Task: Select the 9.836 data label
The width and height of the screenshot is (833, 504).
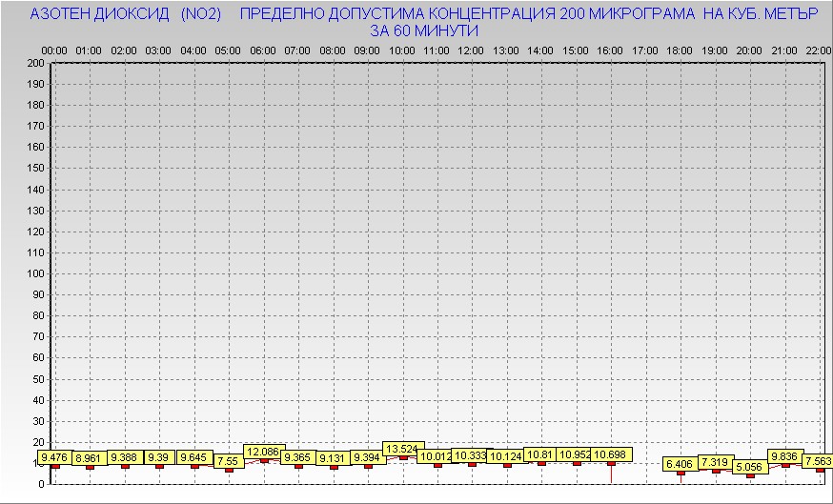Action: [x=784, y=455]
